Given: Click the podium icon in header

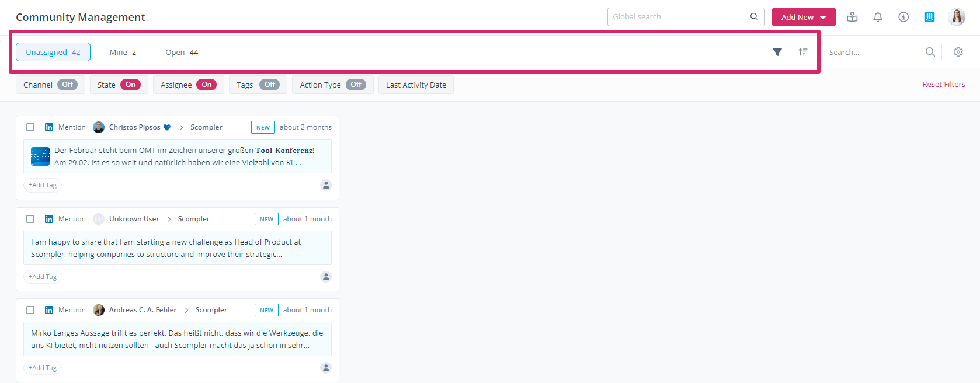Looking at the screenshot, I should 852,17.
